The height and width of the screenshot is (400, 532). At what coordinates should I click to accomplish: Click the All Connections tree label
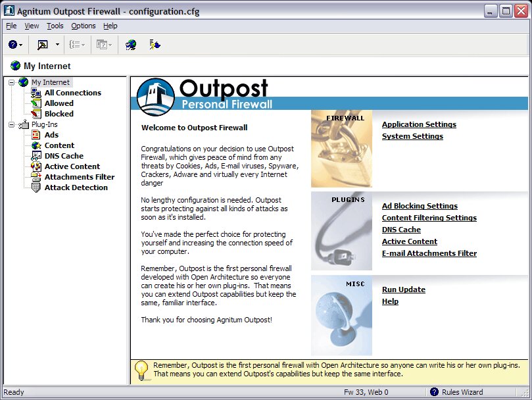pyautogui.click(x=72, y=93)
